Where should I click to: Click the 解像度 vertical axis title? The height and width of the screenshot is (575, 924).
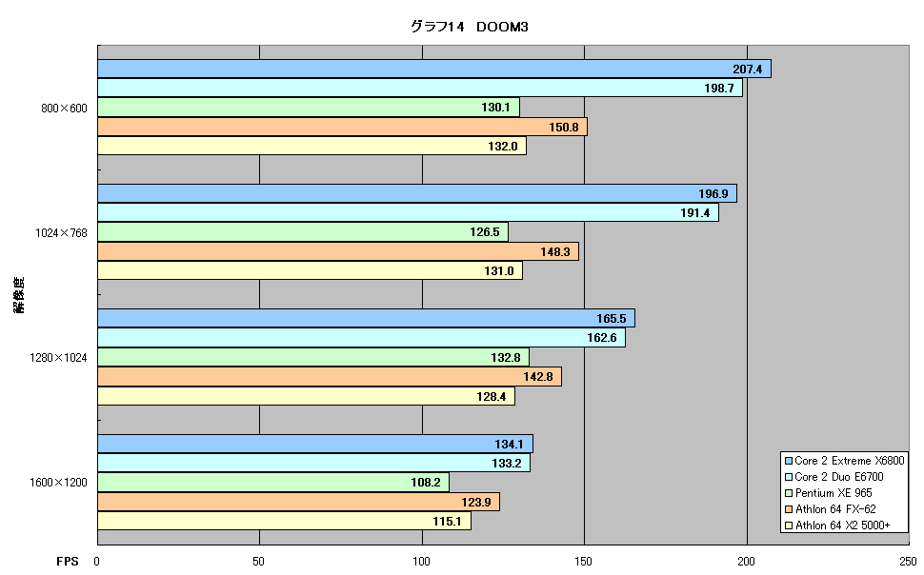[x=19, y=295]
